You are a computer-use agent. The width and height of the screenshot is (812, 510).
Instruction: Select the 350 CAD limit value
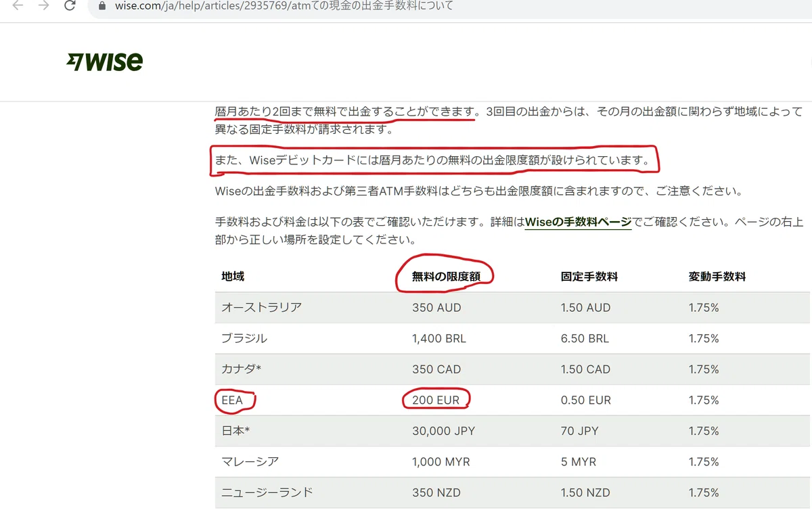pyautogui.click(x=436, y=369)
